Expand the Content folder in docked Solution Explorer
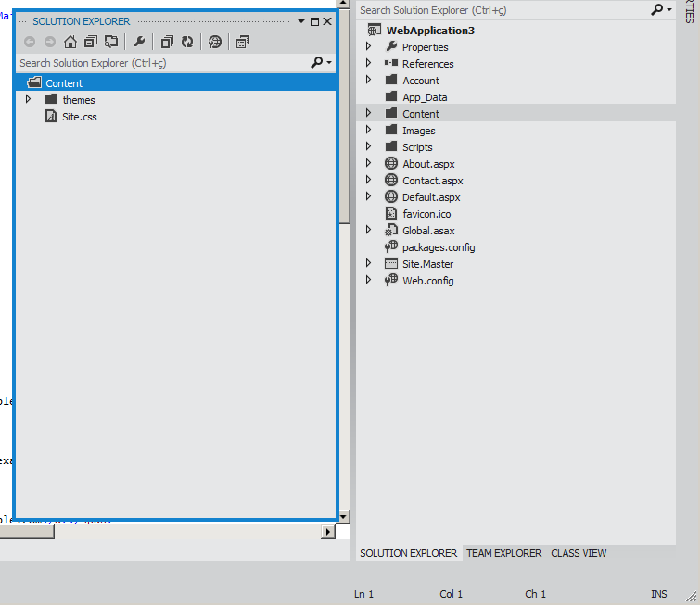 click(x=368, y=113)
